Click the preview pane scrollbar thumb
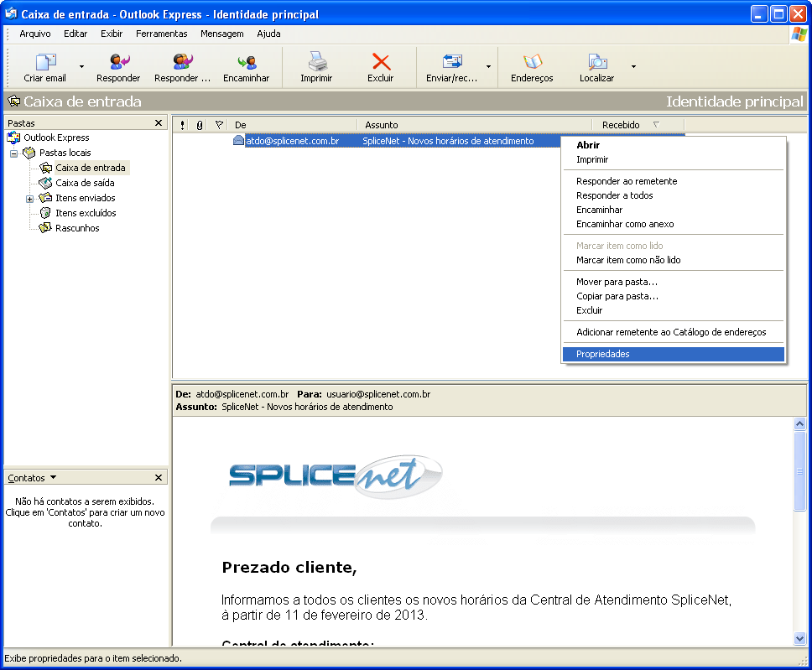Screen dimensions: 812x670 point(799,470)
